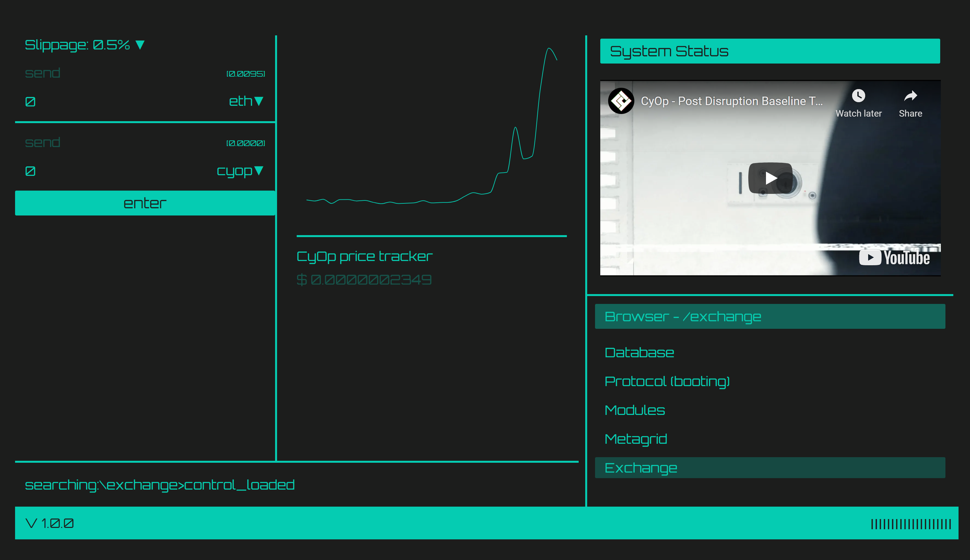Click the Share arrow icon
Viewport: 970px width, 560px height.
coord(910,96)
